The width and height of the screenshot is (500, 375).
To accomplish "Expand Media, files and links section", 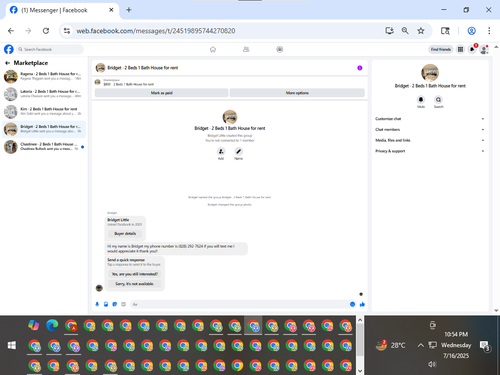I will (430, 140).
